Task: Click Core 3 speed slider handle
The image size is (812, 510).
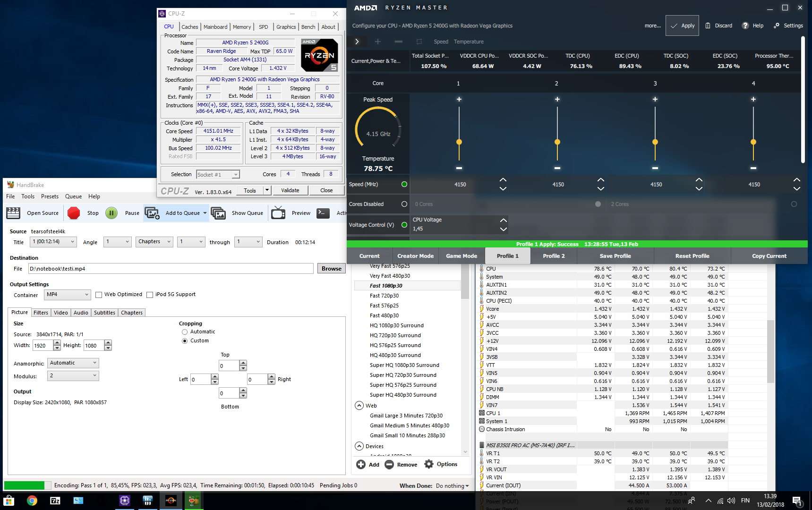Action: [655, 142]
